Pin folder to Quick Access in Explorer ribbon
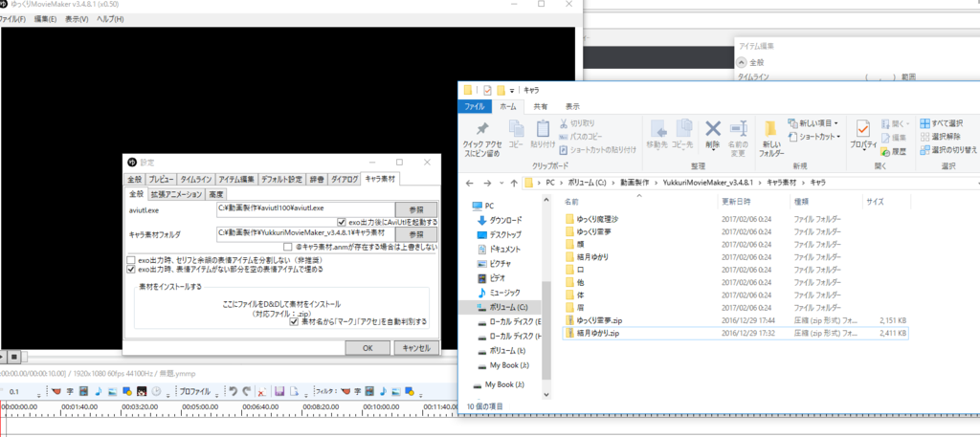Screen dimensions: 980x437 (x=481, y=138)
